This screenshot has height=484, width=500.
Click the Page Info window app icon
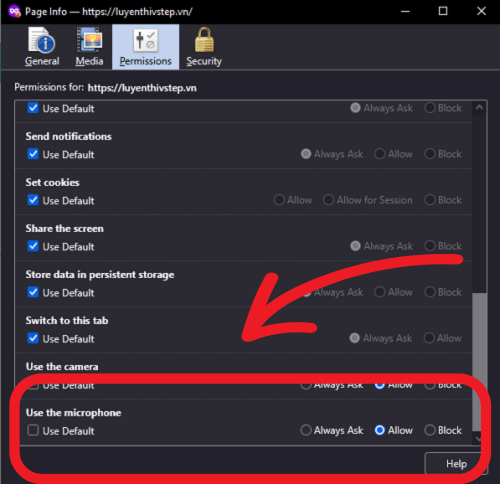14,12
